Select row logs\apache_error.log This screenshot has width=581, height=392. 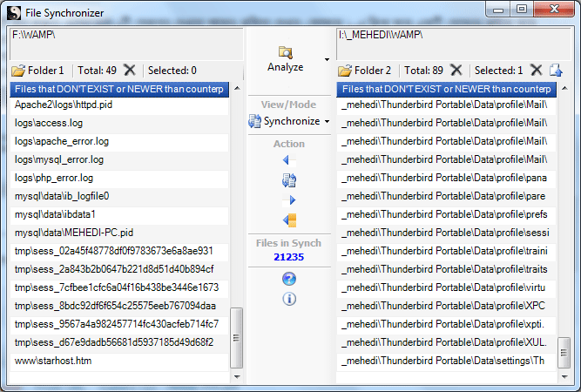(119, 141)
